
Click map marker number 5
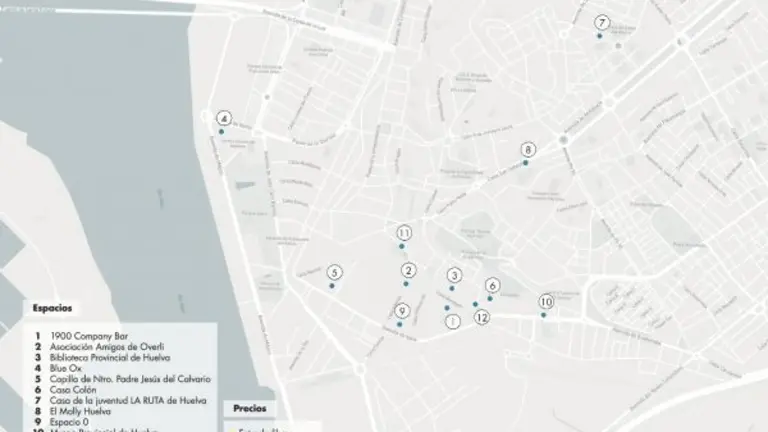335,272
